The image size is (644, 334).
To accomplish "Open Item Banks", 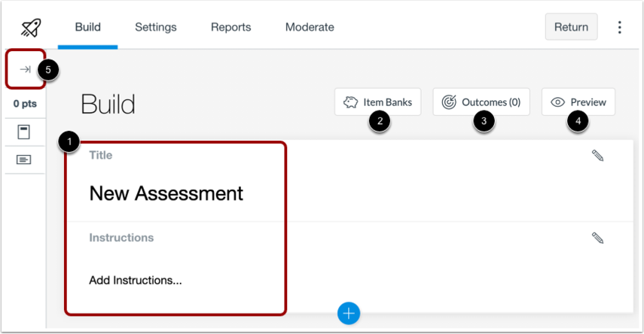I will (377, 102).
